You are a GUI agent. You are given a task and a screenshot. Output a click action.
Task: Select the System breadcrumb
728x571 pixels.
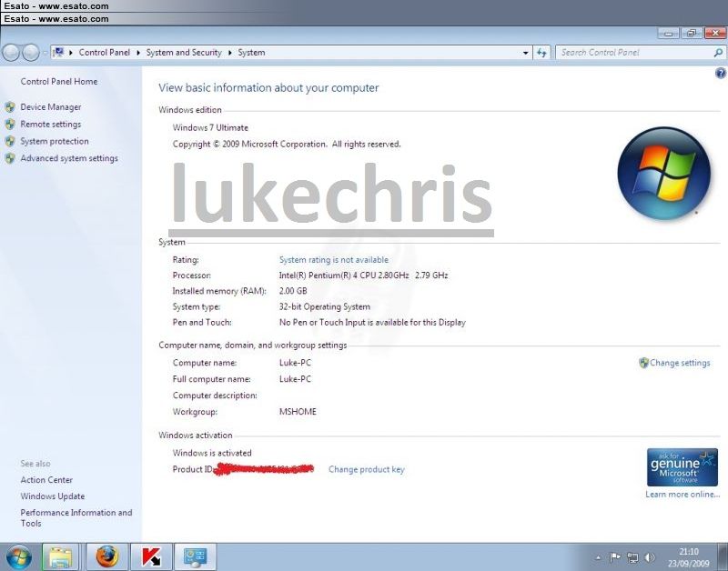coord(252,53)
